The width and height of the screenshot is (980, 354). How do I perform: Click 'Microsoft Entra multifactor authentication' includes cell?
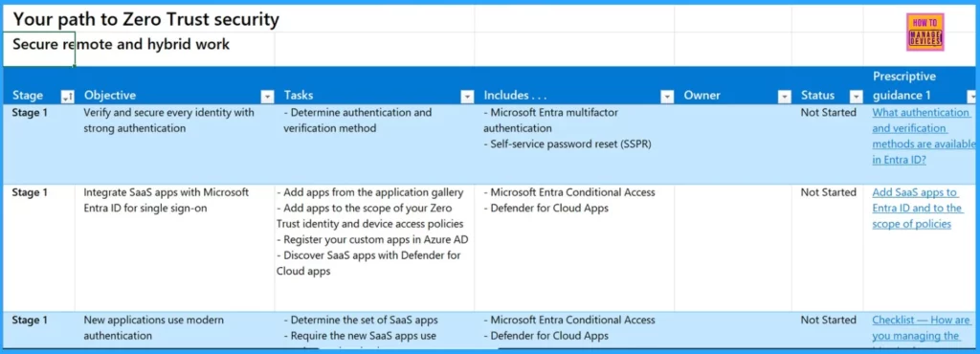574,144
